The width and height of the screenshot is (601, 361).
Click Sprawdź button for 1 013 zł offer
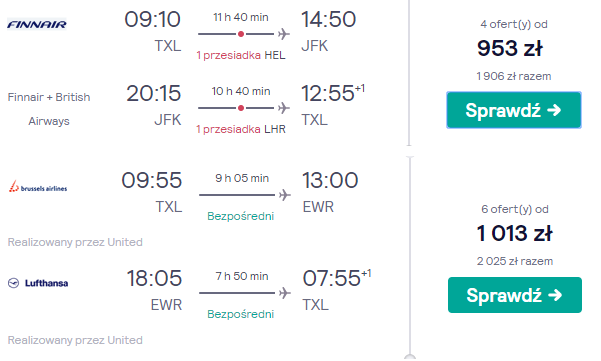515,295
